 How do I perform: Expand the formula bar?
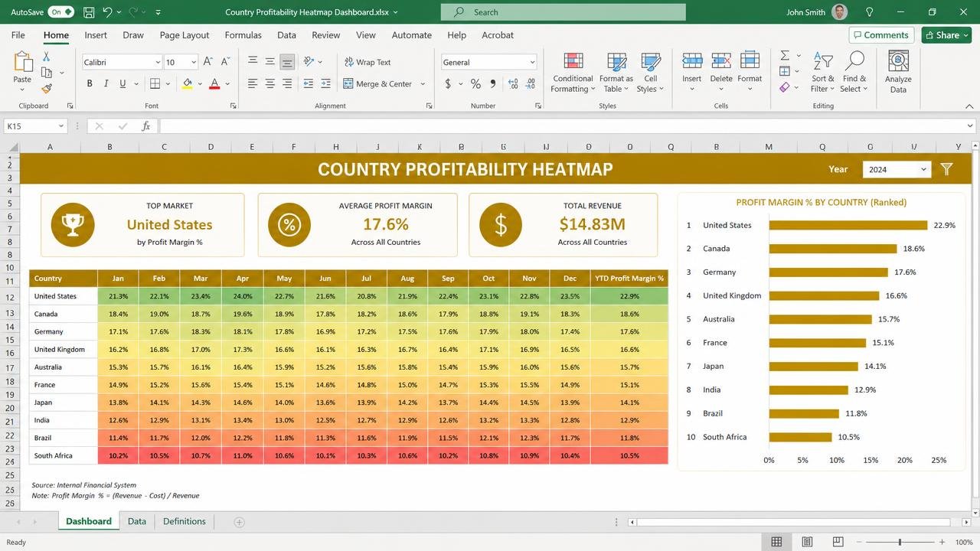[970, 126]
